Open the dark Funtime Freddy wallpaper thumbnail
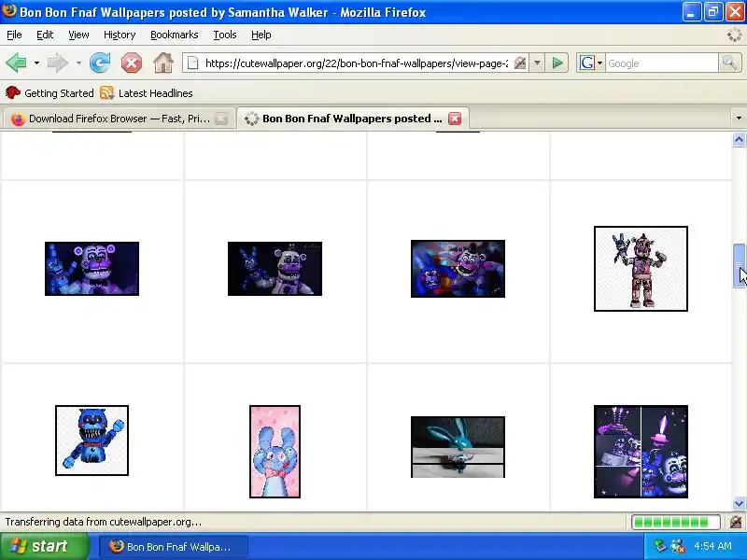The height and width of the screenshot is (560, 747). pos(275,269)
